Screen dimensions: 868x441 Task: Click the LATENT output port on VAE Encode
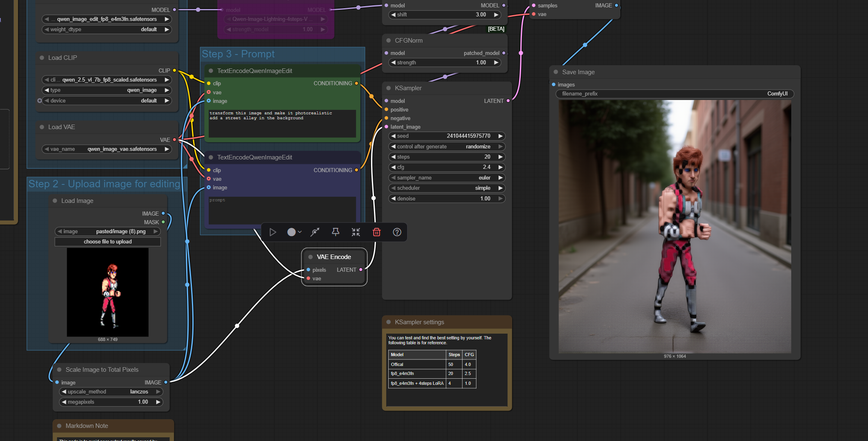point(361,270)
